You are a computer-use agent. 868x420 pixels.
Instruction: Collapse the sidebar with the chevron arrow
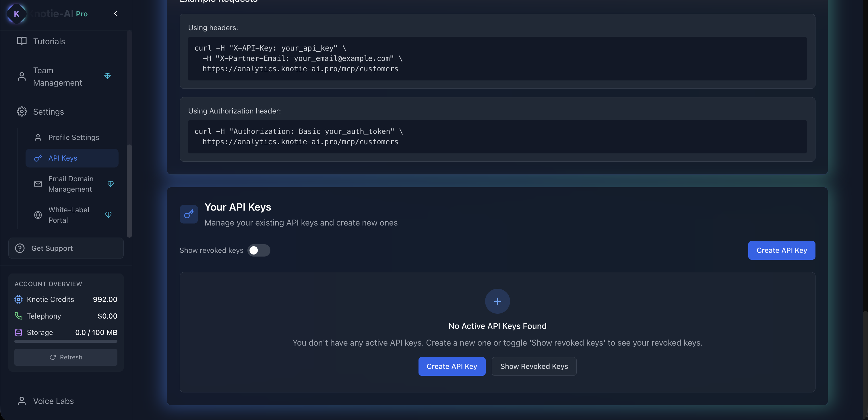pos(116,14)
